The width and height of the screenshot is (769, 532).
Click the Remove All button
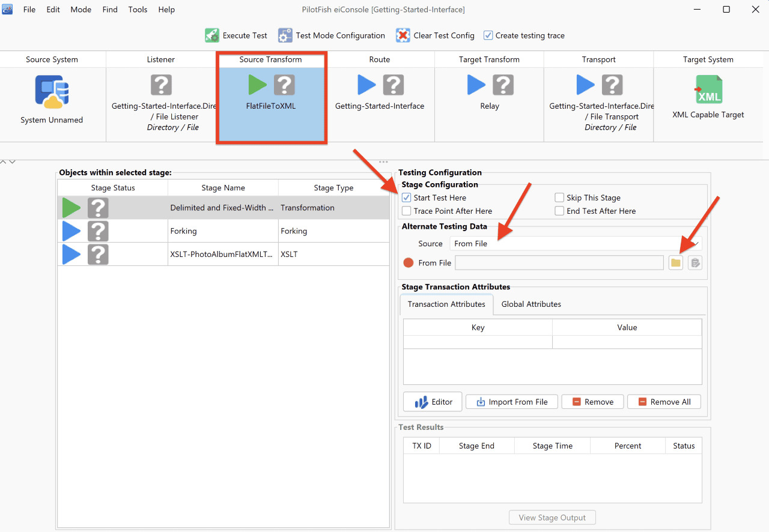click(x=664, y=402)
